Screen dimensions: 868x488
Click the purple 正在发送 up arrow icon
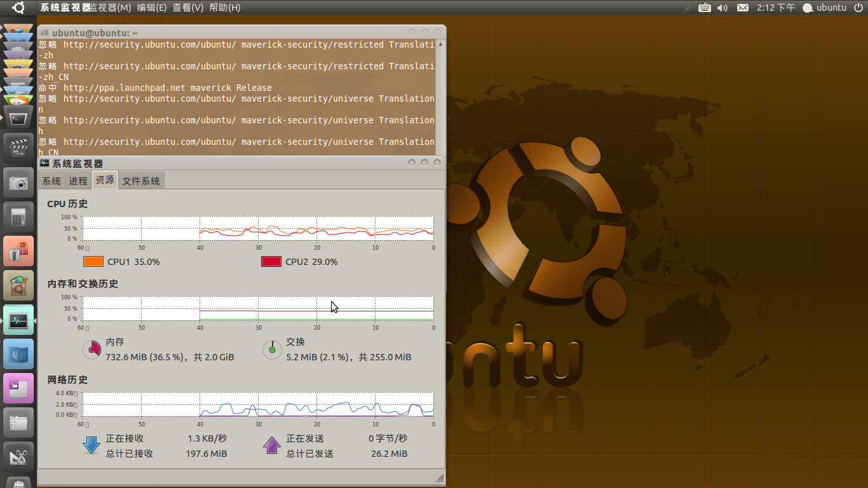[x=272, y=445]
